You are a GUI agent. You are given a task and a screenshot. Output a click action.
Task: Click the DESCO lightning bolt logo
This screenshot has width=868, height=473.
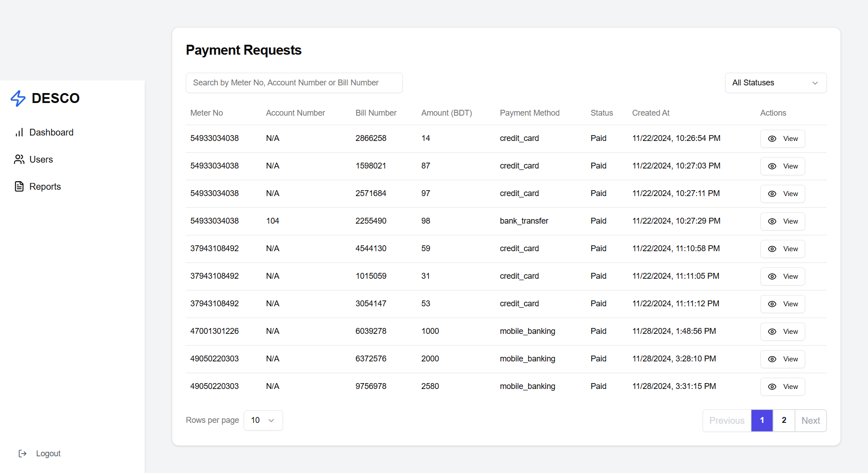point(18,98)
